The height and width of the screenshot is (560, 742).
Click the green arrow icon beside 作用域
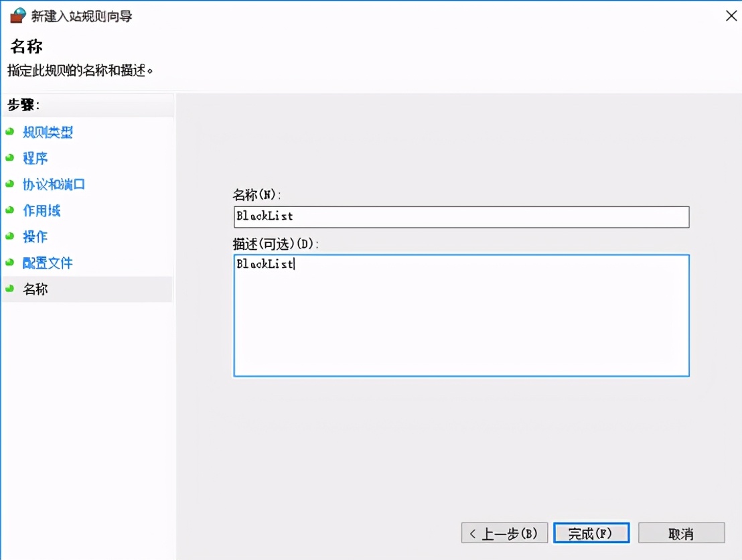pos(10,210)
